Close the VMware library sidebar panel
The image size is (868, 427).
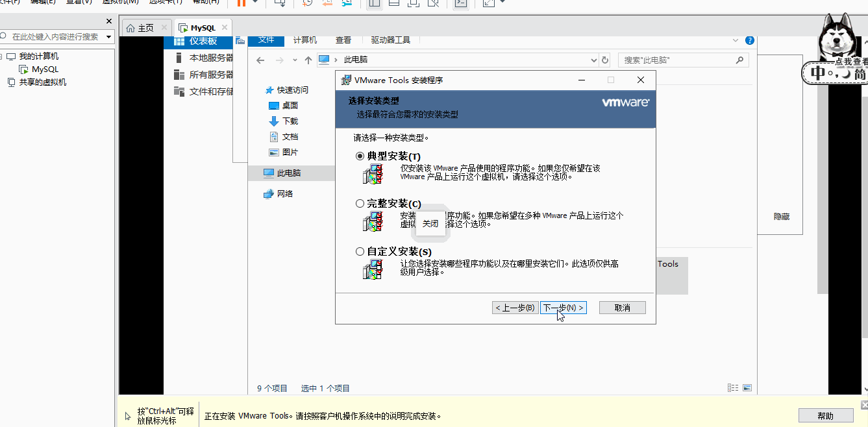pyautogui.click(x=108, y=21)
